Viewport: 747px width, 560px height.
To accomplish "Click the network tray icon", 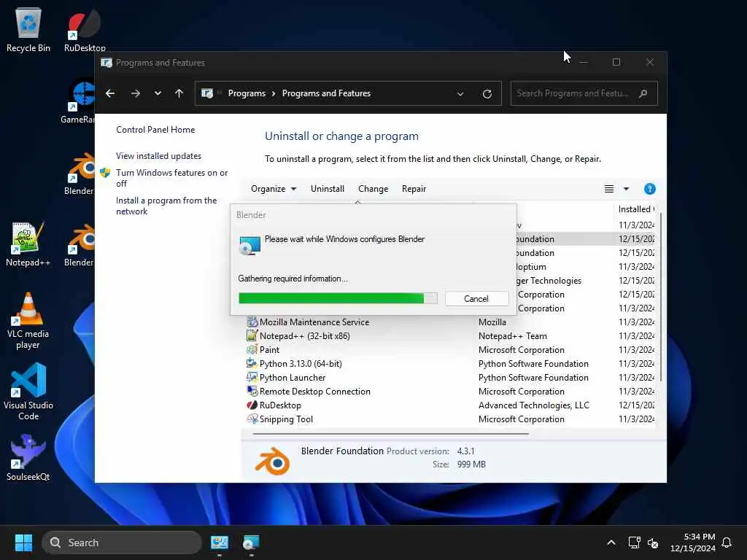I will (634, 542).
